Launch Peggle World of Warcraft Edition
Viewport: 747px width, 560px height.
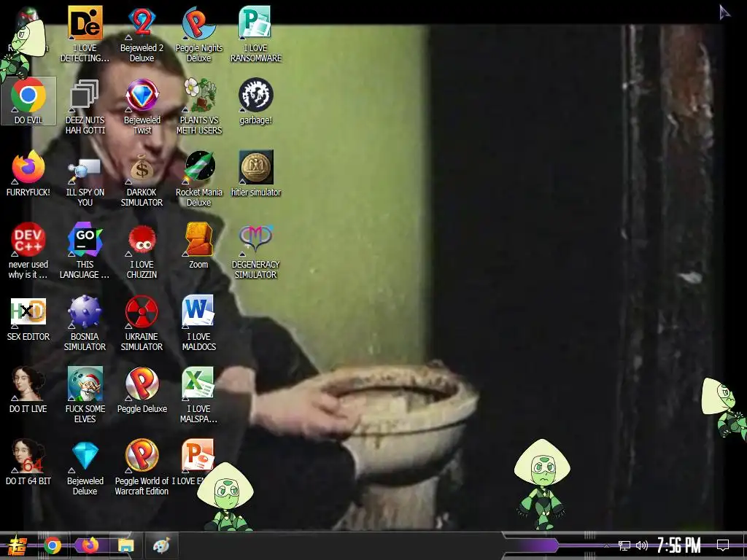142,456
